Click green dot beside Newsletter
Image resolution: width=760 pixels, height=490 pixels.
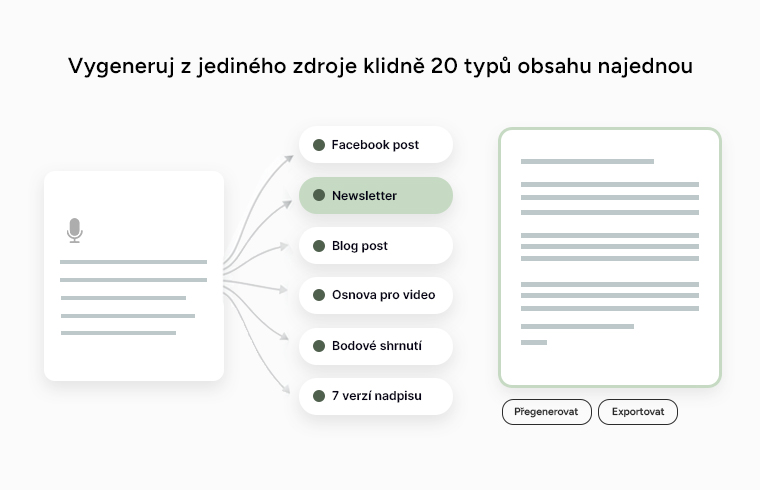319,195
